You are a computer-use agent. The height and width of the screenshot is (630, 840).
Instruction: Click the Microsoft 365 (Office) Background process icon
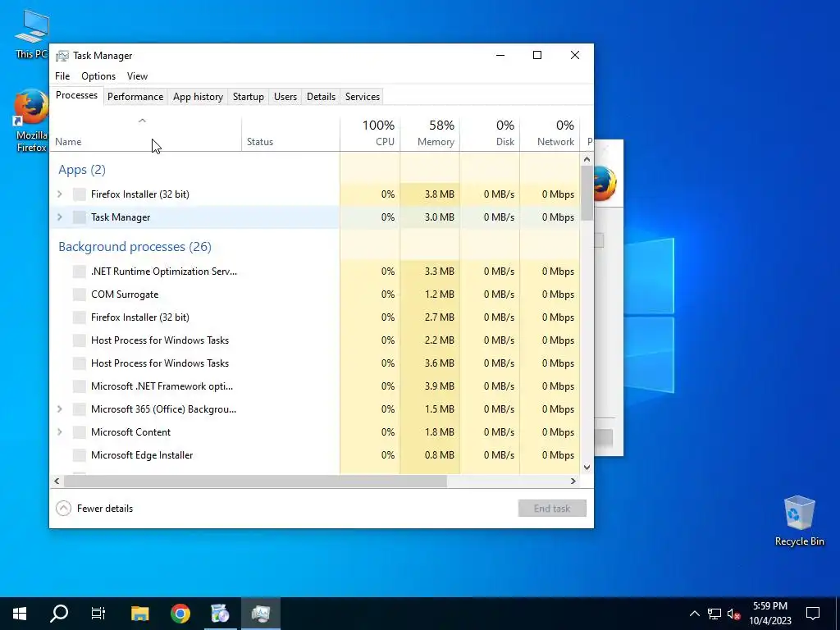pos(80,409)
